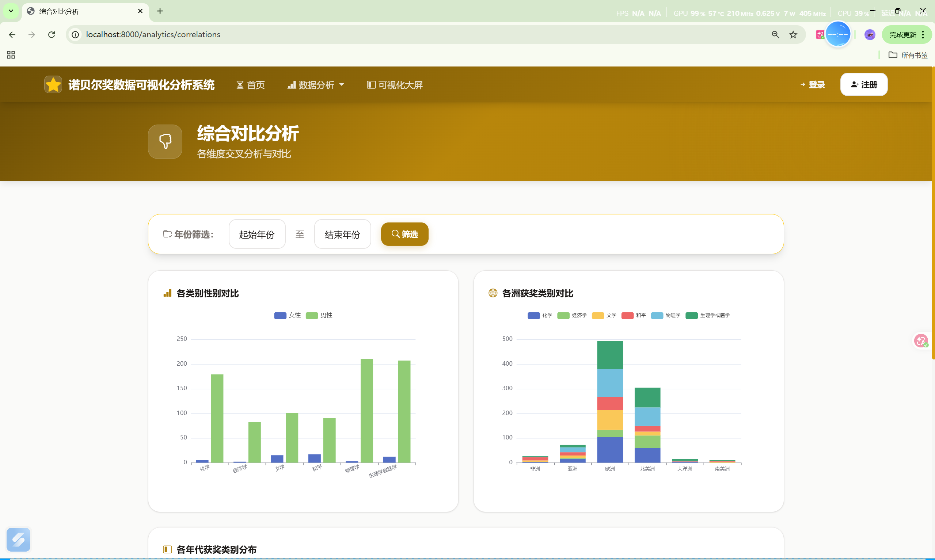Open 可视化大屏 navigation item
This screenshot has height=560, width=935.
[x=395, y=85]
